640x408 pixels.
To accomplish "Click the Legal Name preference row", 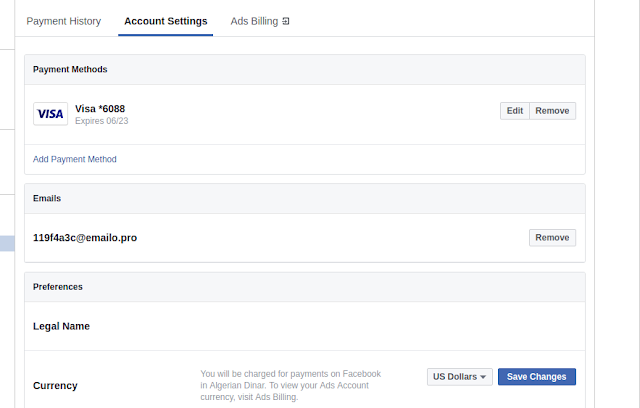I will (x=305, y=326).
